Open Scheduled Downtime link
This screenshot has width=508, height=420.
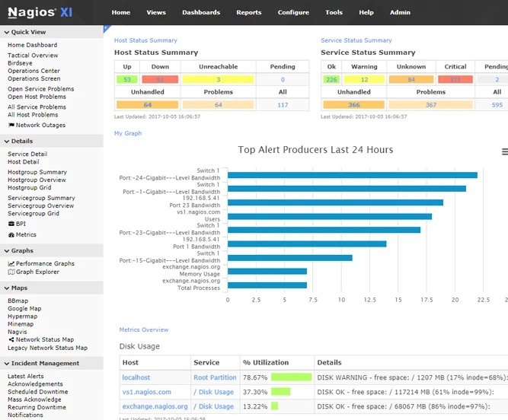(38, 392)
